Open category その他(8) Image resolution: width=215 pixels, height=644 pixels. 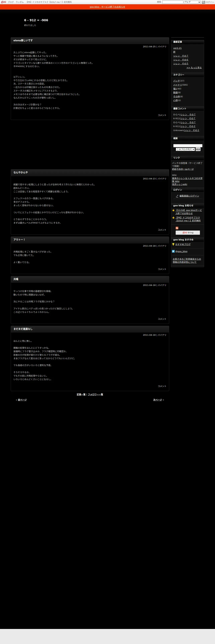[176, 96]
